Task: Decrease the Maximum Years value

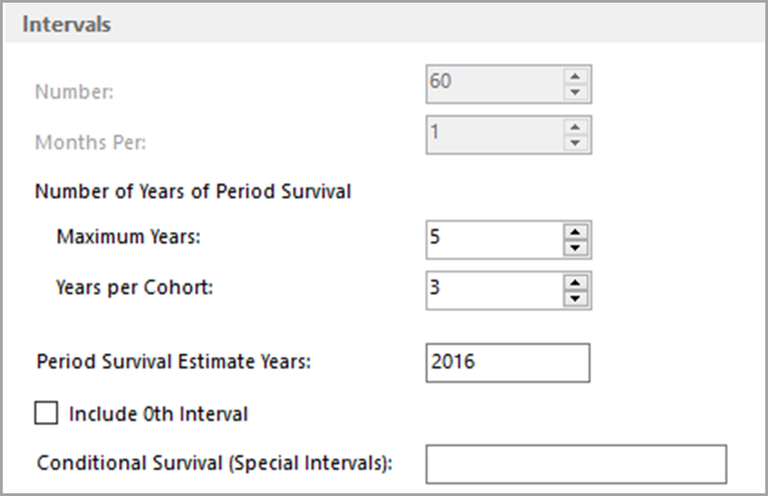Action: (576, 247)
